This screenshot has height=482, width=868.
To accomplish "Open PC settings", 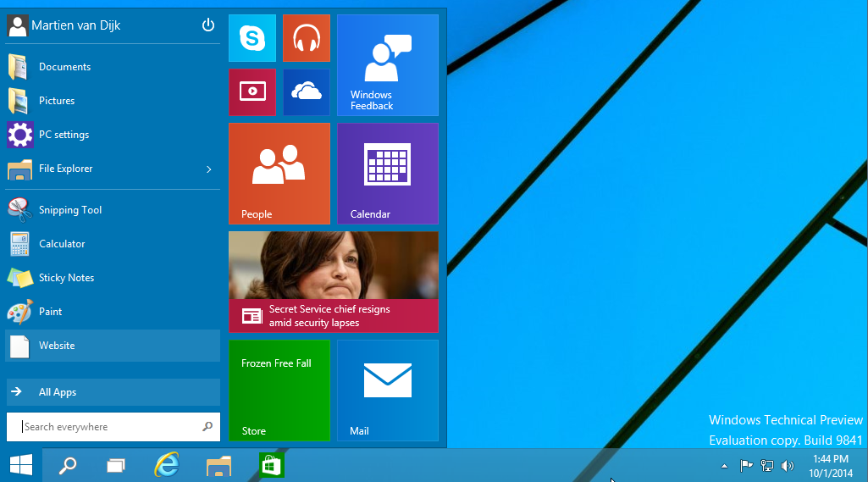I will tap(113, 135).
